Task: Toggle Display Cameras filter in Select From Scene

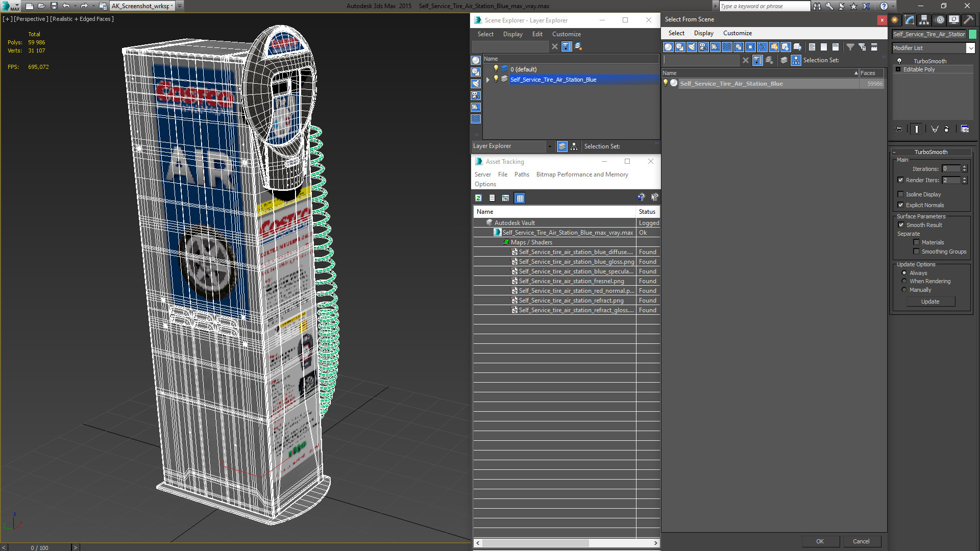Action: tap(703, 47)
